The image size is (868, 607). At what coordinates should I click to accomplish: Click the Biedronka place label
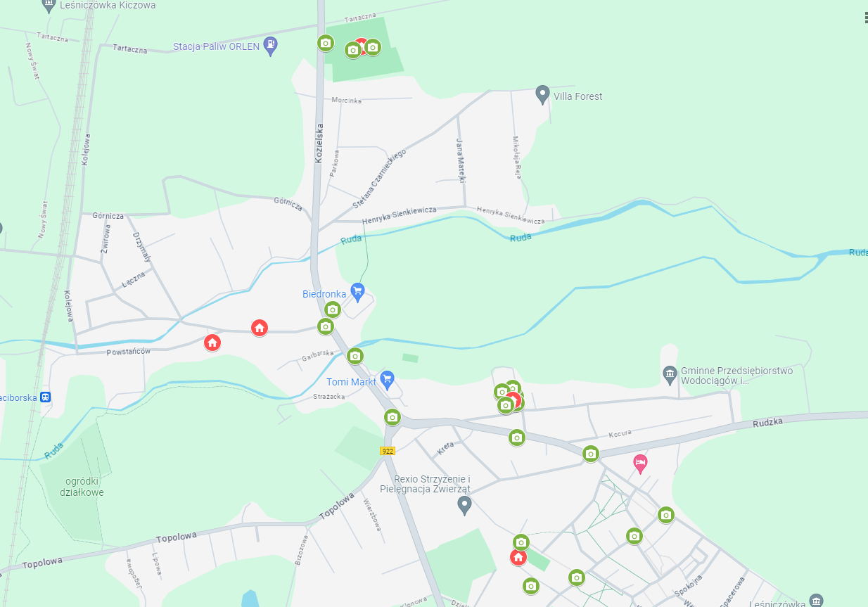pos(324,294)
